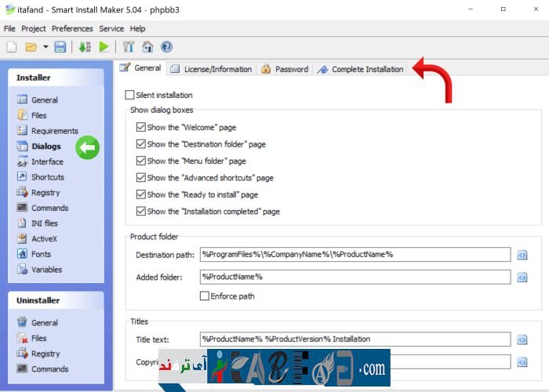Switch to the Complete Installation tab
This screenshot has width=549, height=392.
(x=361, y=69)
